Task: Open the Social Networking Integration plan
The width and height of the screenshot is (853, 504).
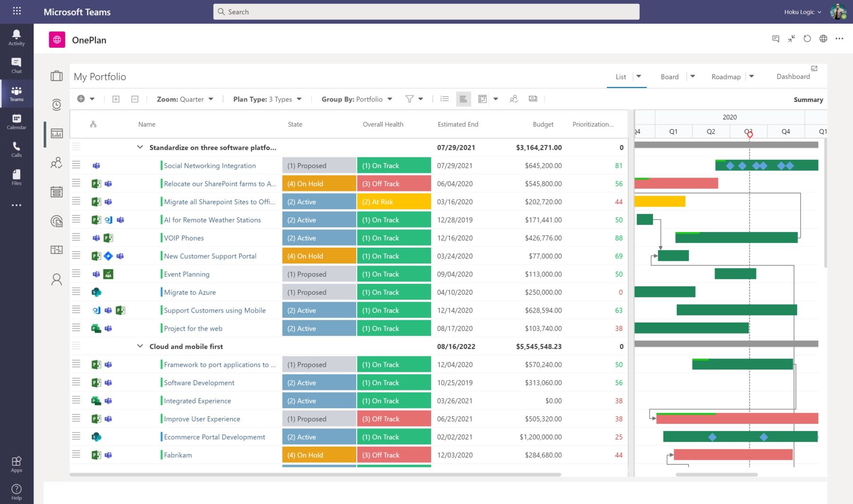Action: [x=210, y=165]
